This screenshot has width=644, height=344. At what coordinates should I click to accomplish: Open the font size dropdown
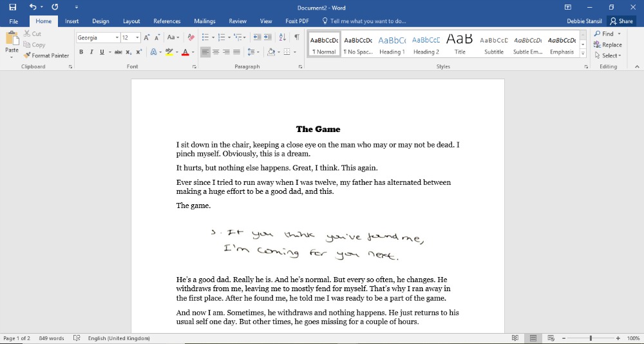coord(137,37)
